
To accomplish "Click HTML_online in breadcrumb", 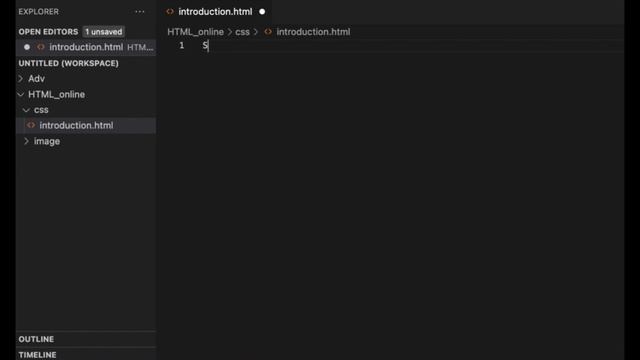I will click(x=196, y=32).
